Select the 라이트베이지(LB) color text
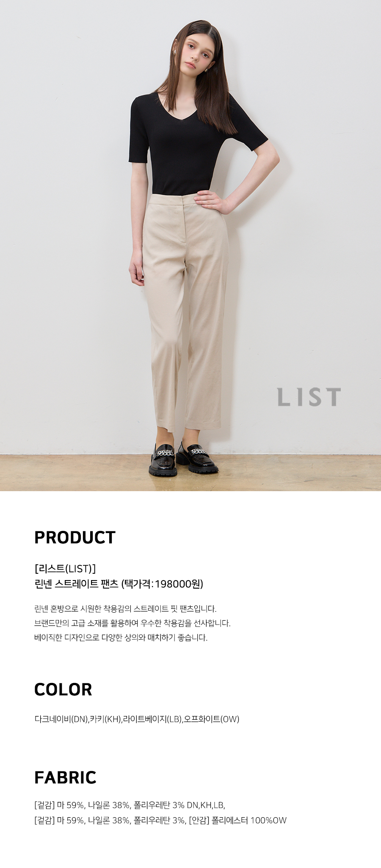This screenshot has width=381, height=868. (152, 719)
